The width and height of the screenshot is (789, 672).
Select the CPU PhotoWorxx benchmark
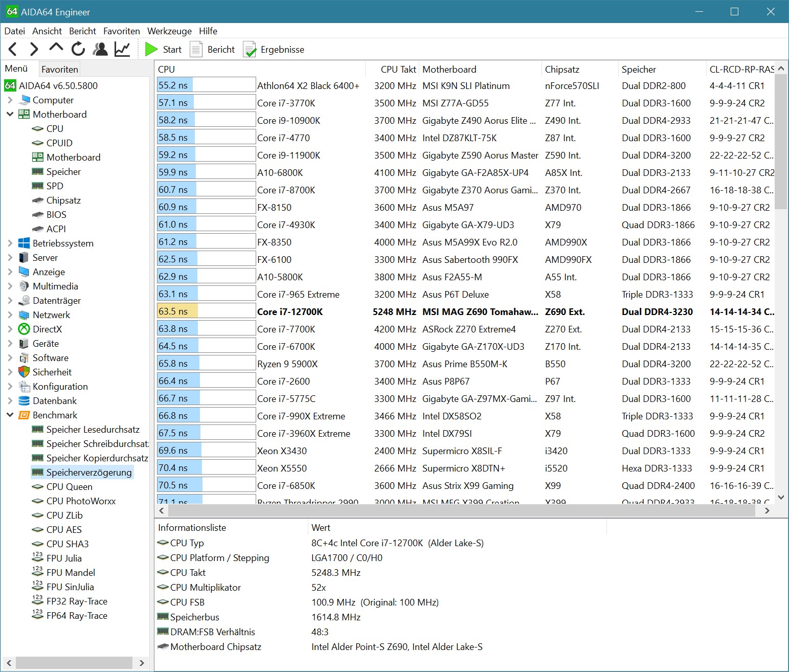[81, 501]
